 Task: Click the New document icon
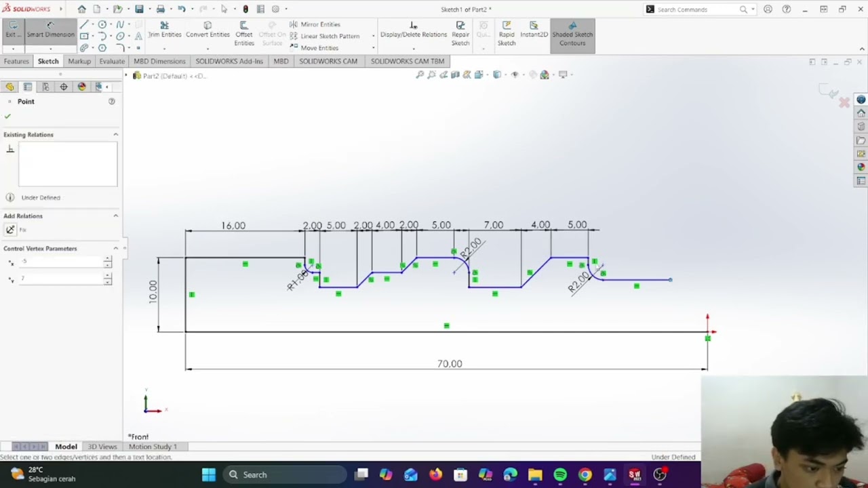pos(97,9)
